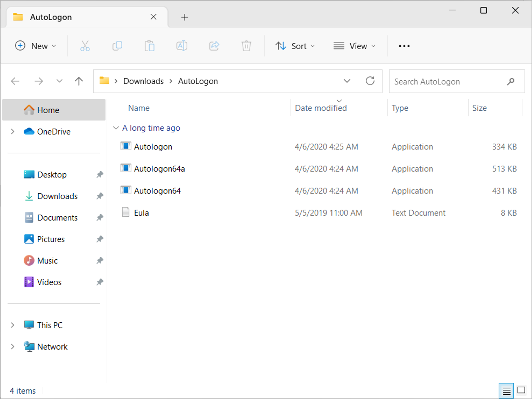Open the See more three-dots menu
Viewport: 532px width, 399px height.
[x=404, y=46]
